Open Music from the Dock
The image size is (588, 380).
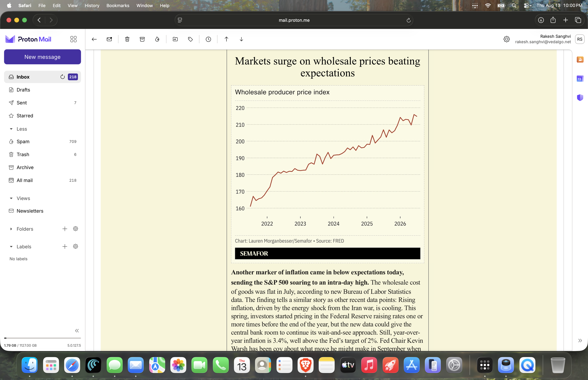tap(369, 365)
